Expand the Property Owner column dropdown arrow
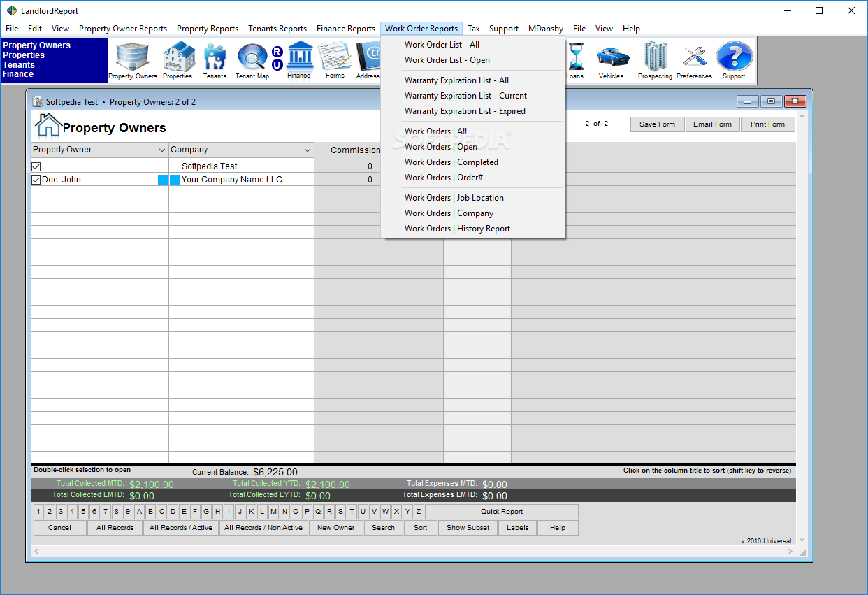The width and height of the screenshot is (868, 595). (162, 150)
